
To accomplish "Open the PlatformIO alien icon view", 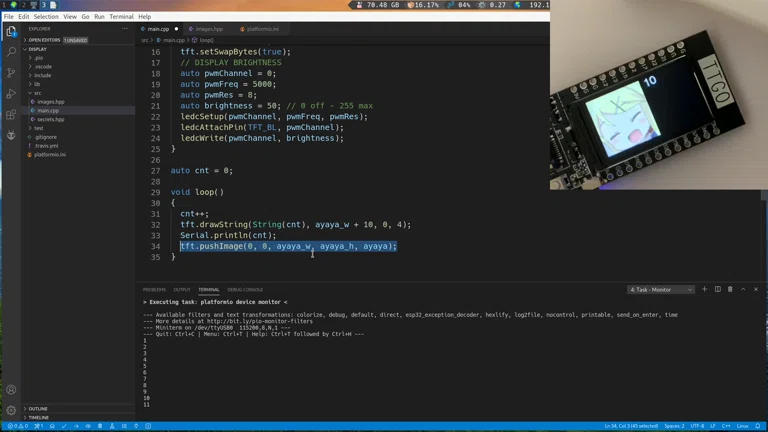I will [x=11, y=135].
